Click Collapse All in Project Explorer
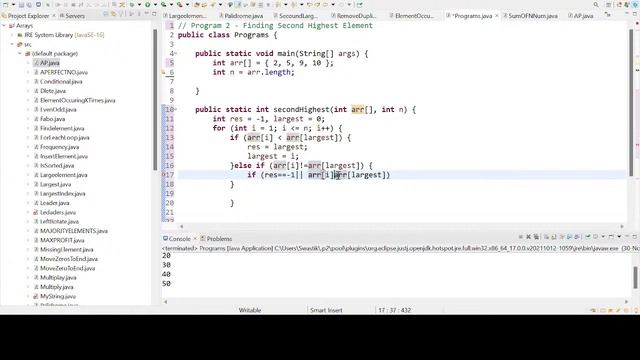The width and height of the screenshot is (640, 360). point(106,14)
